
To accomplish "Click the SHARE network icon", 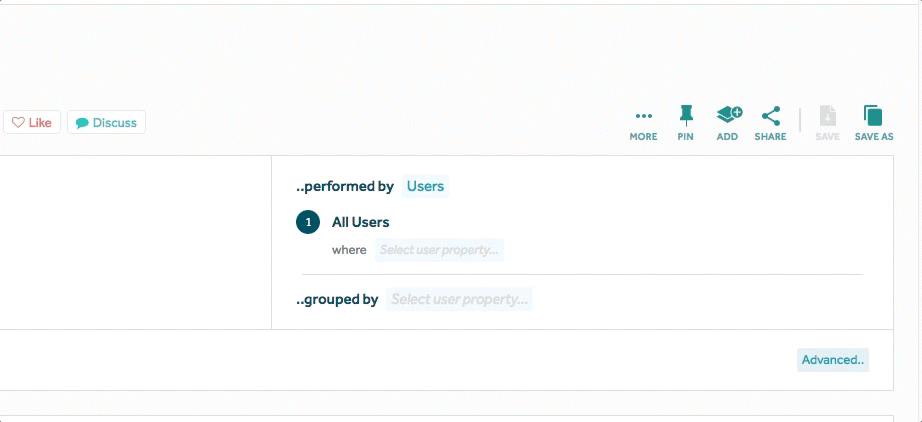I will (770, 115).
